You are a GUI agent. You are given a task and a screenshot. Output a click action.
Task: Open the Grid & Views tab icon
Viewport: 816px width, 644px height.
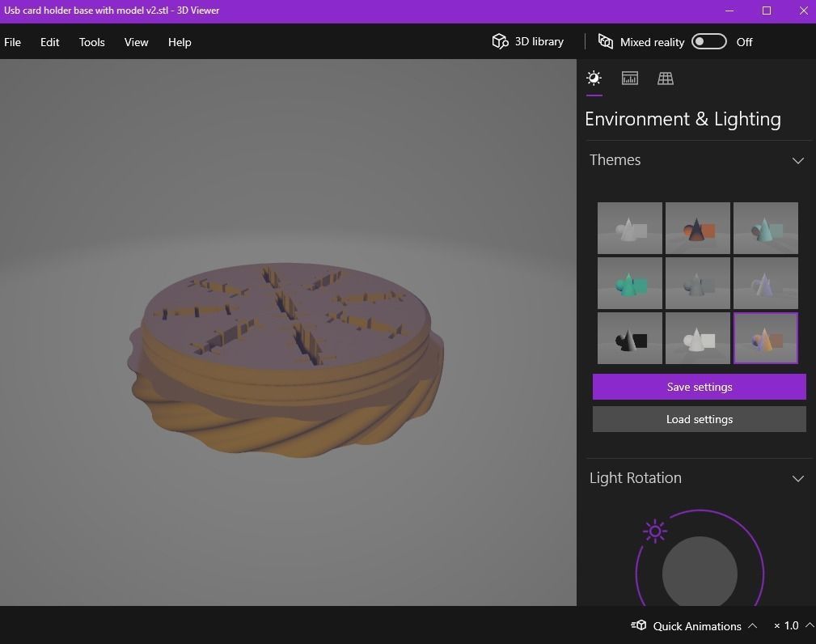[665, 78]
